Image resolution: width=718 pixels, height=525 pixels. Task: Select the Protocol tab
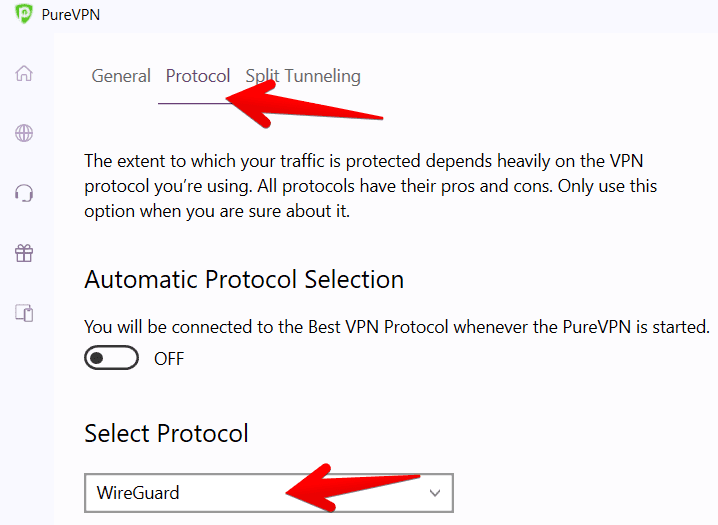[x=198, y=76]
